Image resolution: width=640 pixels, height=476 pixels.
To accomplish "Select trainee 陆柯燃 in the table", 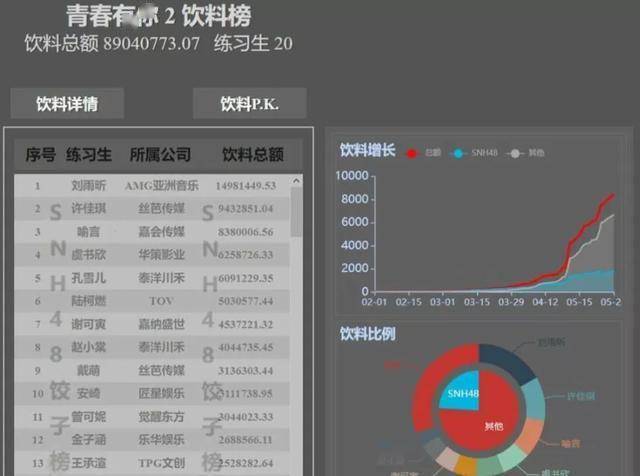I will [89, 301].
